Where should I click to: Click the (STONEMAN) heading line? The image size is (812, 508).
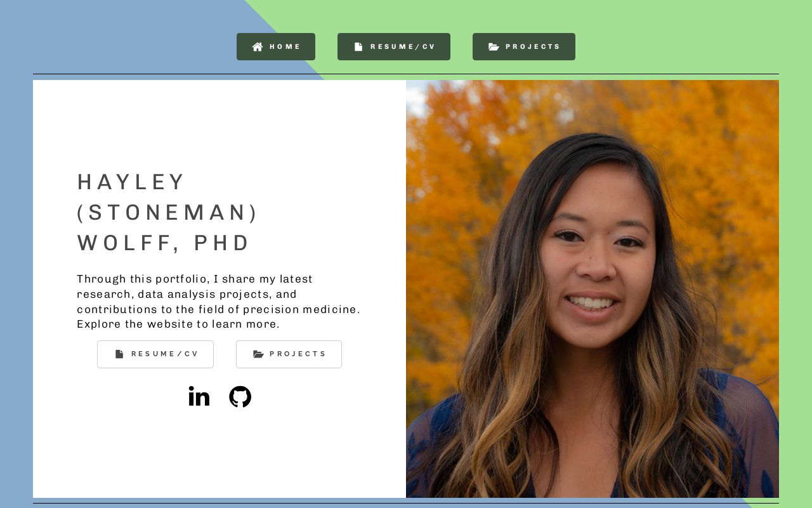click(167, 213)
